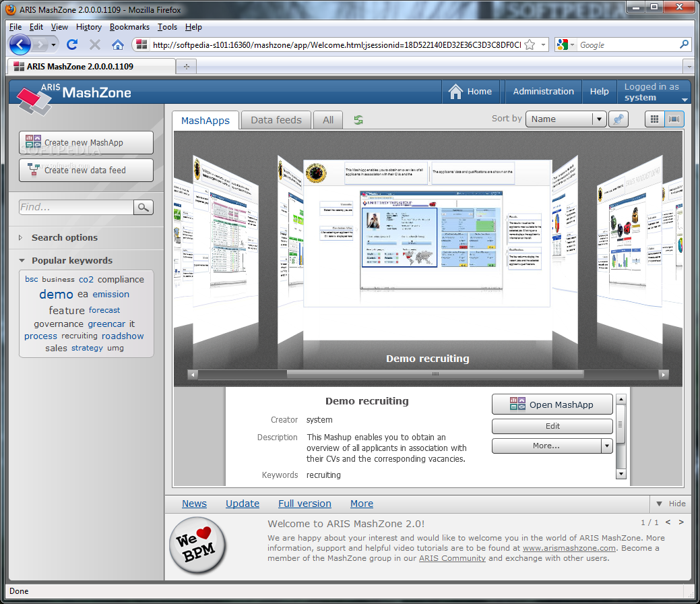Hide the news panel
Viewport: 700px width, 604px height.
(x=671, y=504)
